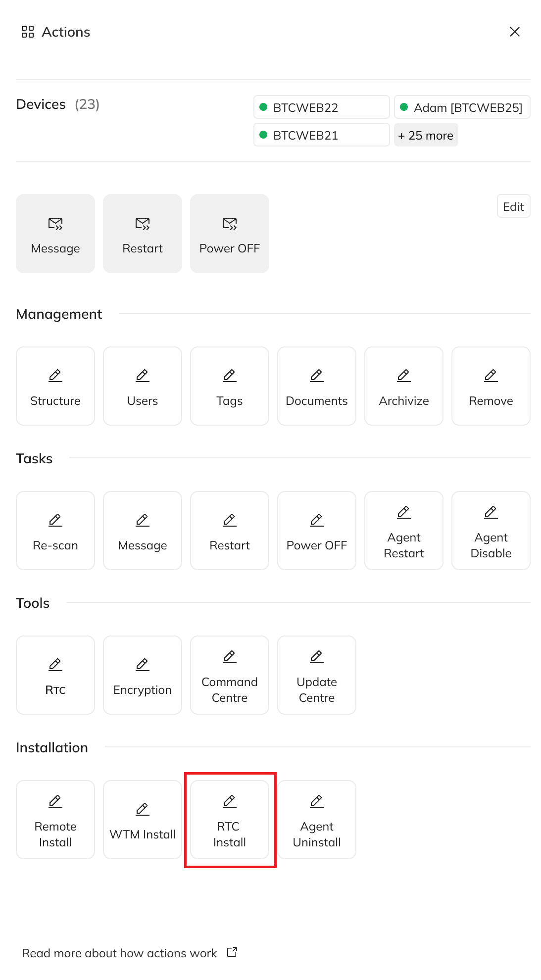Select the BTCWEB22 device chip
Screen dimensions: 541x980
tap(321, 107)
